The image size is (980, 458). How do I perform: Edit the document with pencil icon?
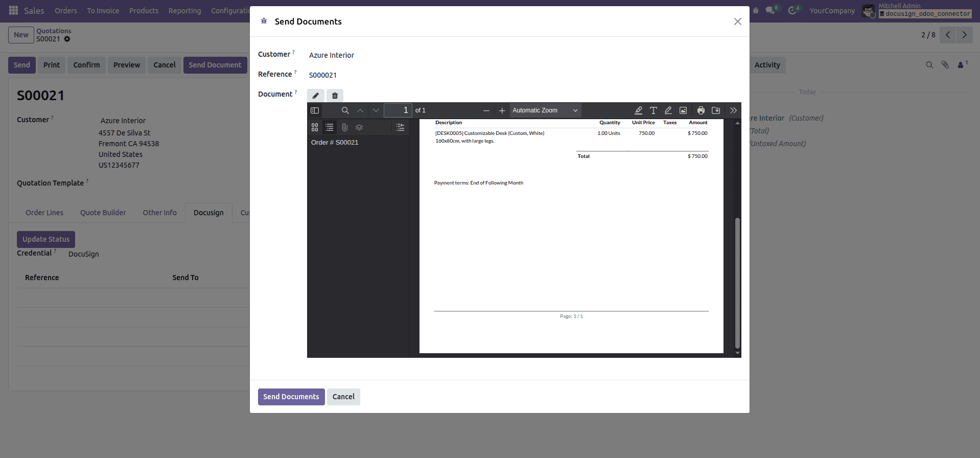[x=316, y=96]
